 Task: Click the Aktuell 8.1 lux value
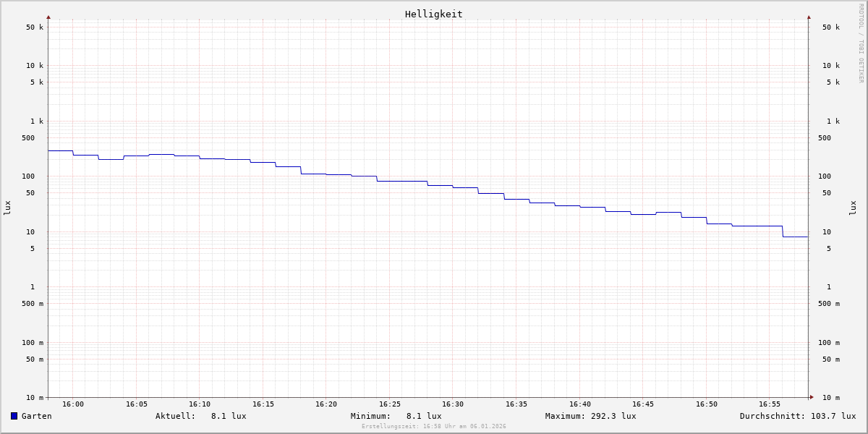228,416
